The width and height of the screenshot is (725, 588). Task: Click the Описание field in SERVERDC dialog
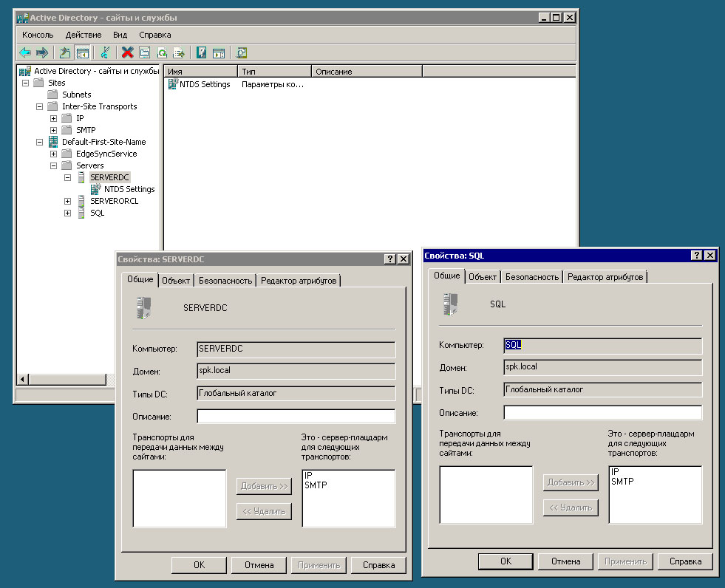(296, 416)
